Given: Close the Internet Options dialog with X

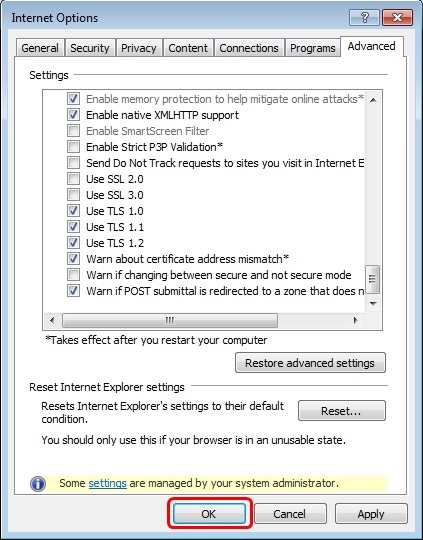Looking at the screenshot, I should point(397,17).
